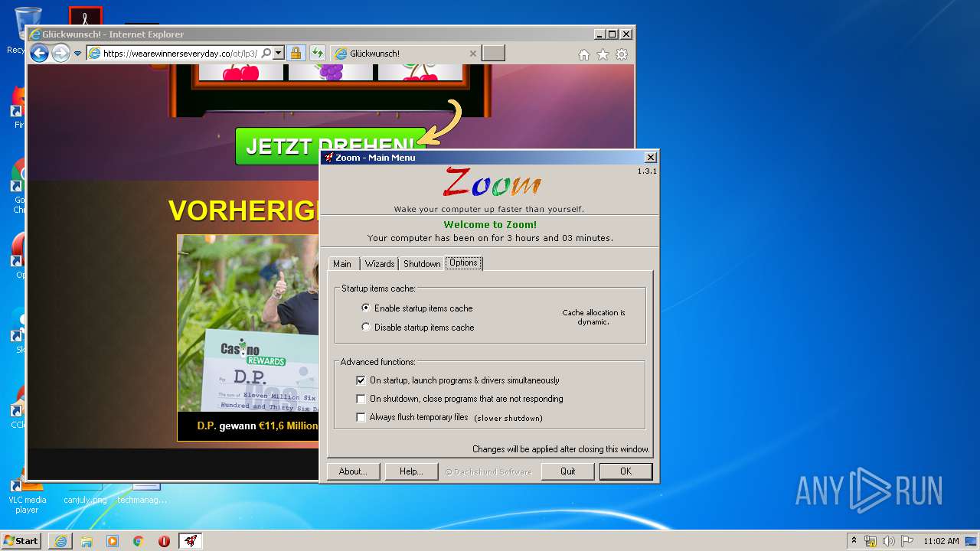
Task: Click '@ Dachshund Software' text
Action: click(x=488, y=472)
